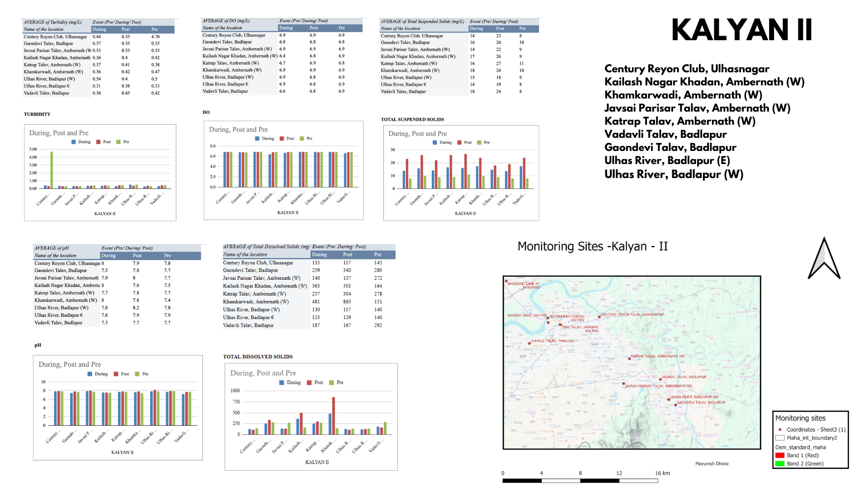Viewport: 868px width, 488px height.
Task: Click the AVERAGE of Turbidity (mg/L) table header
Action: 52,22
